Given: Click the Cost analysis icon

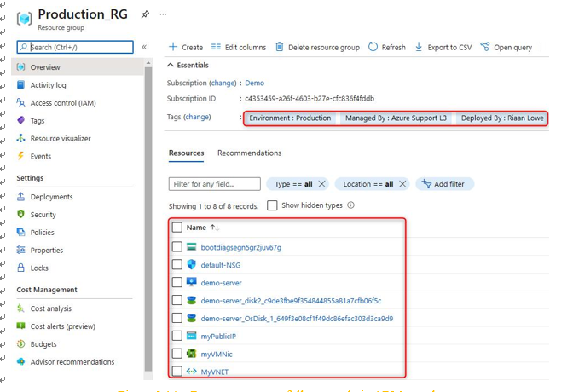Looking at the screenshot, I should (x=20, y=308).
